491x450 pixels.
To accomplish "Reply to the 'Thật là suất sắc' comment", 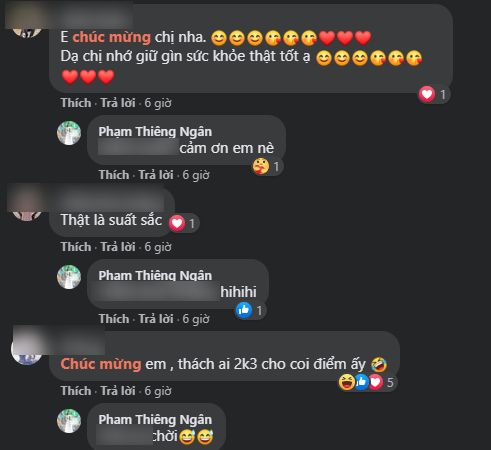I will pyautogui.click(x=118, y=247).
